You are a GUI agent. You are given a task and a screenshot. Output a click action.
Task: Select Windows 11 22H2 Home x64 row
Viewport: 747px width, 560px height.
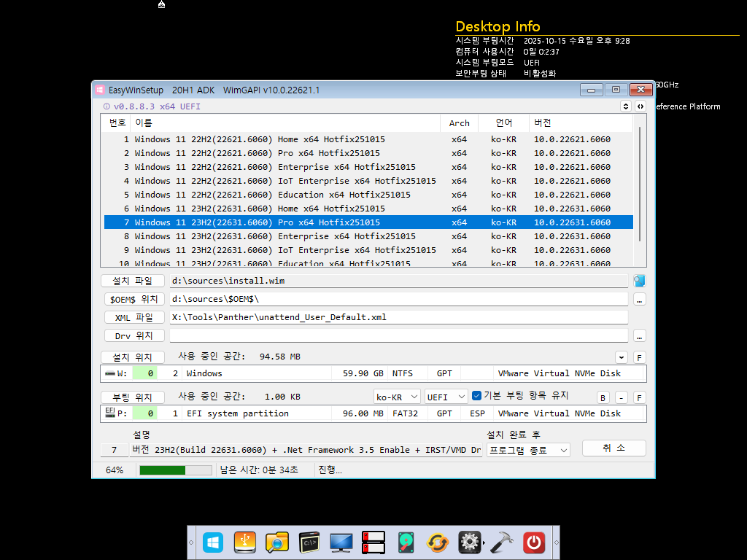point(368,139)
